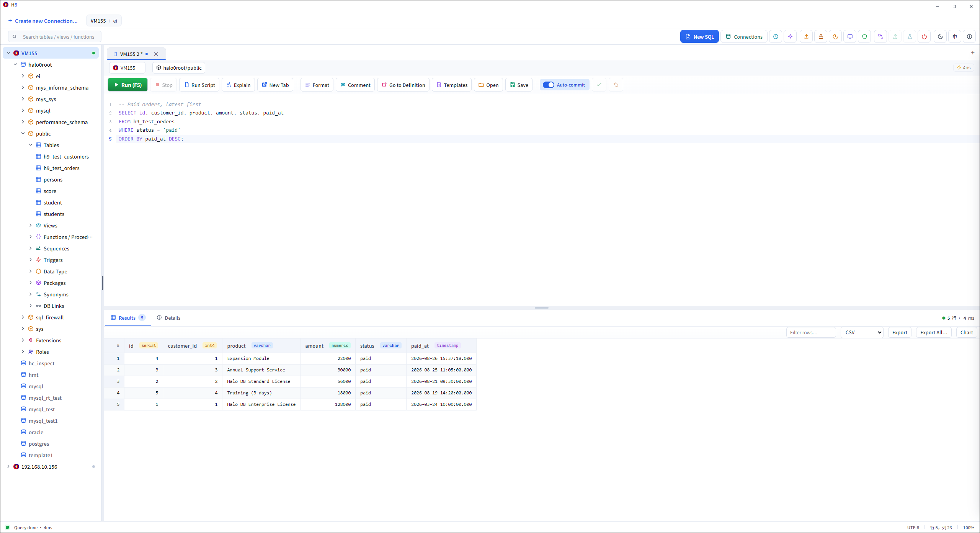Click Create new Connection link

pos(43,21)
